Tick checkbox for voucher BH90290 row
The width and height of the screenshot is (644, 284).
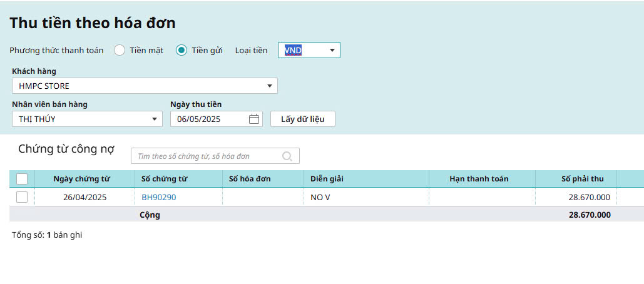22,197
